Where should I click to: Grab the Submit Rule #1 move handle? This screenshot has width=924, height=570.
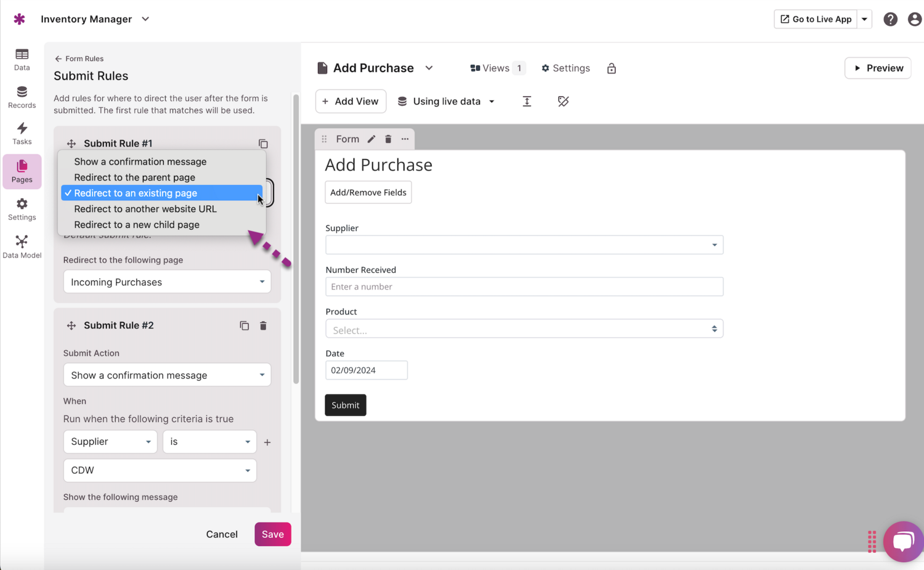[71, 144]
